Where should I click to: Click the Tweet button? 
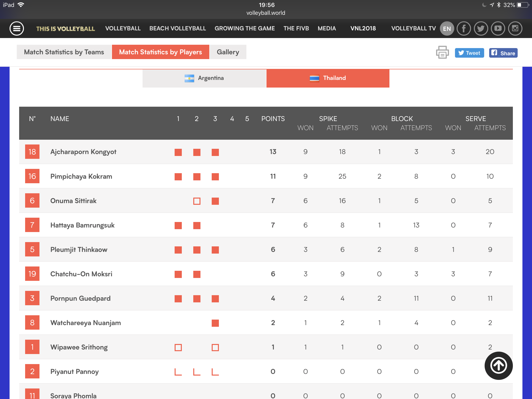point(469,53)
